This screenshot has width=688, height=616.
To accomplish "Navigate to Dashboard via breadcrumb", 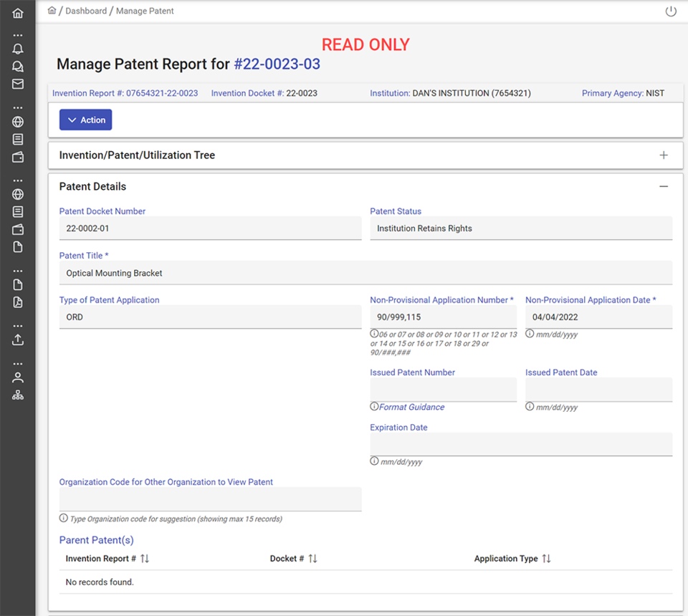I will (86, 11).
